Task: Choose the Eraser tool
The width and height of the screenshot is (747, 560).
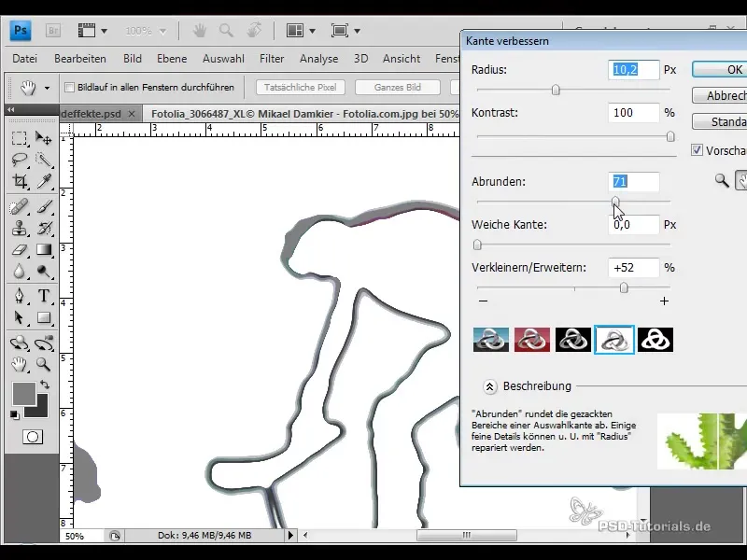Action: [20, 250]
